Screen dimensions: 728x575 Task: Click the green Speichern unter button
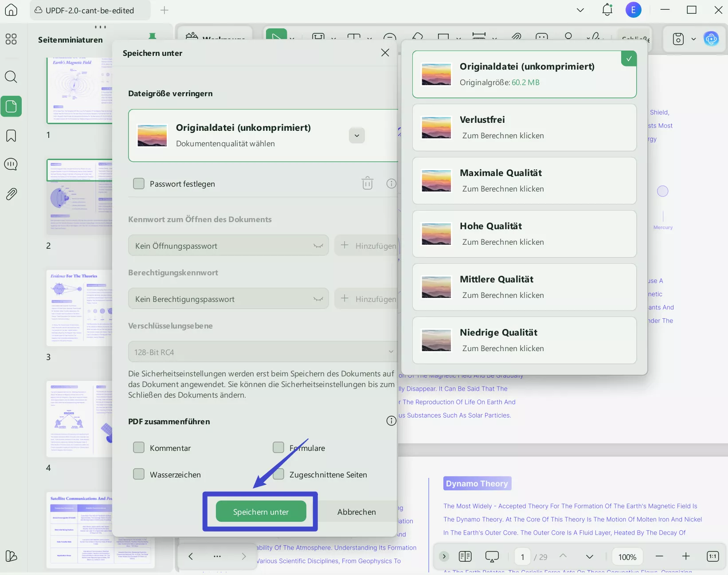(261, 512)
